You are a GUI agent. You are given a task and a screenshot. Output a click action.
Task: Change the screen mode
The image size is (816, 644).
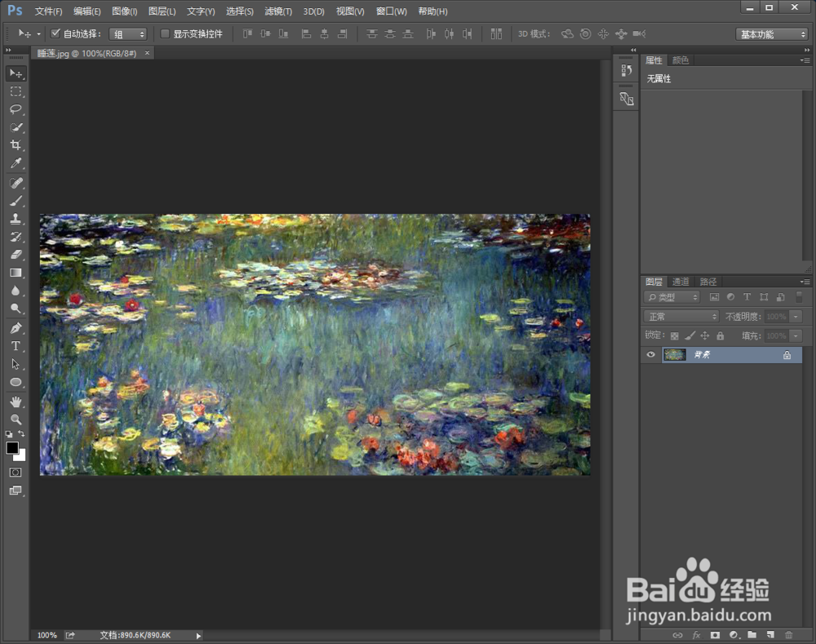coord(16,491)
